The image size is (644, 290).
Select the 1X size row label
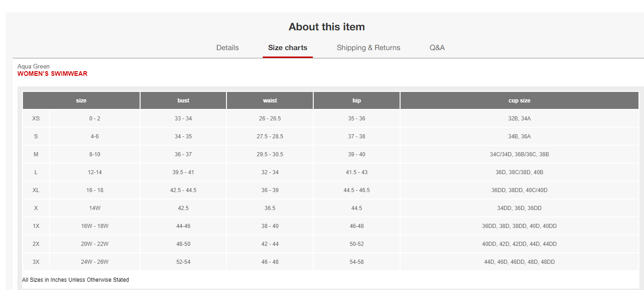pyautogui.click(x=36, y=226)
